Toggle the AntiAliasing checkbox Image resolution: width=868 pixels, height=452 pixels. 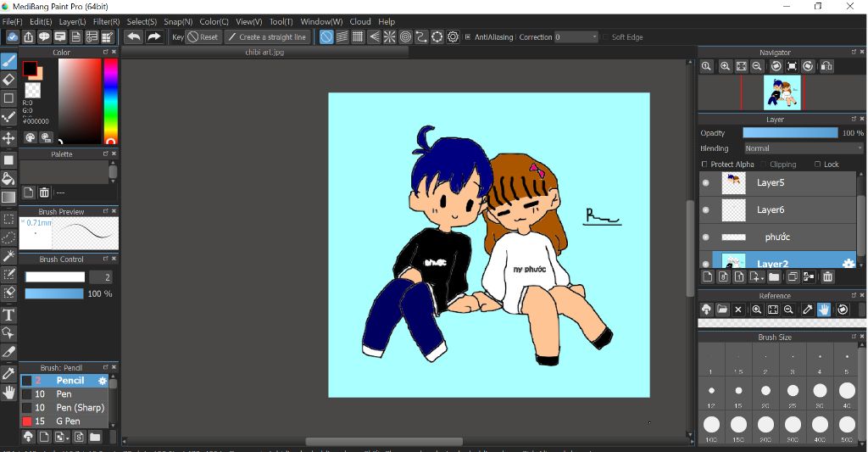[468, 37]
